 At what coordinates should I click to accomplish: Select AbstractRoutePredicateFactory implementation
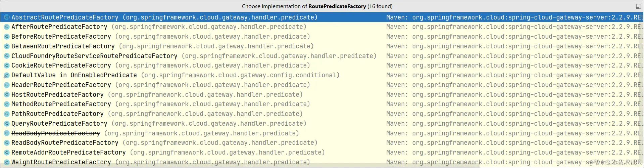(322, 17)
